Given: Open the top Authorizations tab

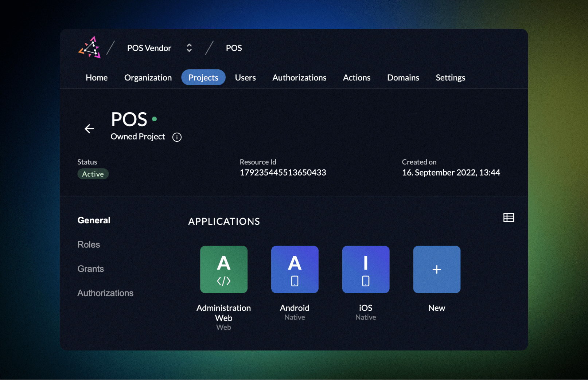Looking at the screenshot, I should pos(299,78).
